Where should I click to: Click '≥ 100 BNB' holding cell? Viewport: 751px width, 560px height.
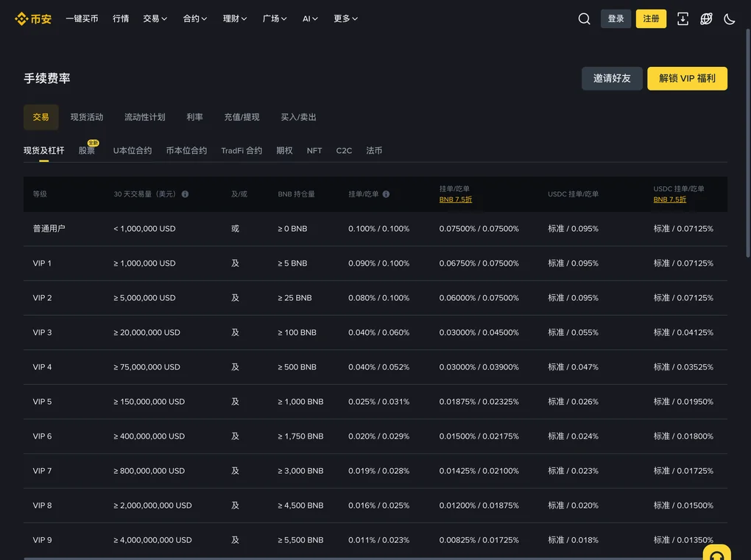coord(297,333)
